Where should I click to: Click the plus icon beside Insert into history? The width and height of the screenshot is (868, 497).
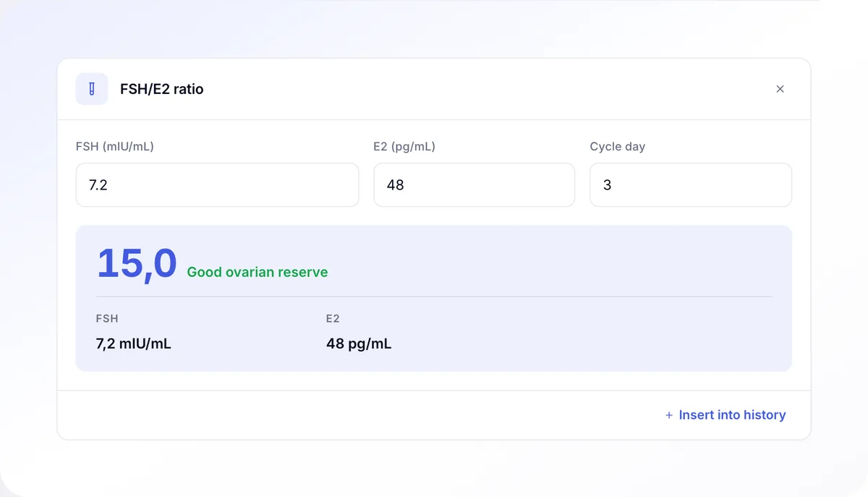[669, 415]
